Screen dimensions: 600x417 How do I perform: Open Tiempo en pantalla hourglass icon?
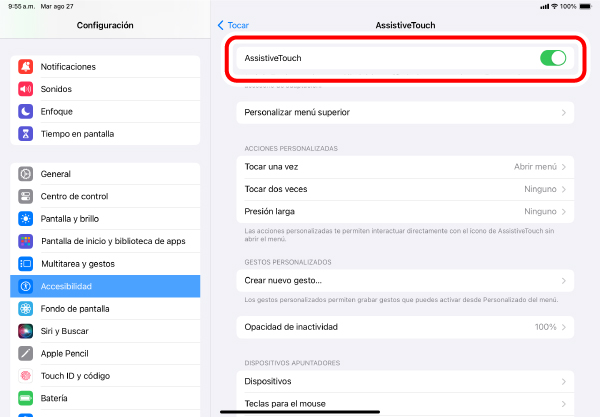click(26, 134)
